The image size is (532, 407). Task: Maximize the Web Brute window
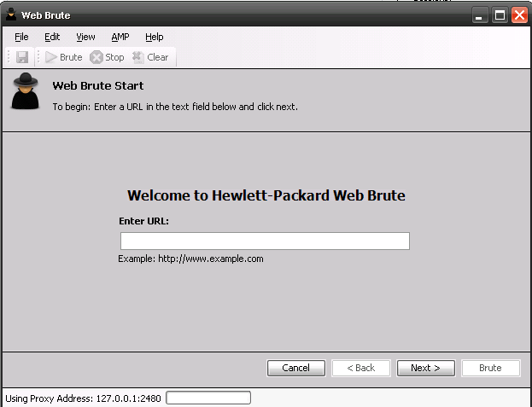[500, 15]
